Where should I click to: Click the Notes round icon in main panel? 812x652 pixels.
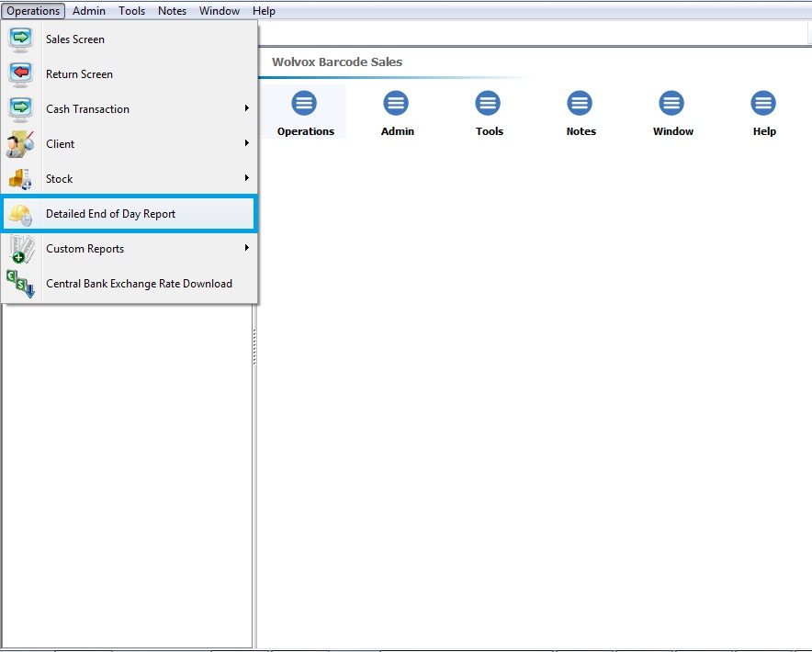580,103
